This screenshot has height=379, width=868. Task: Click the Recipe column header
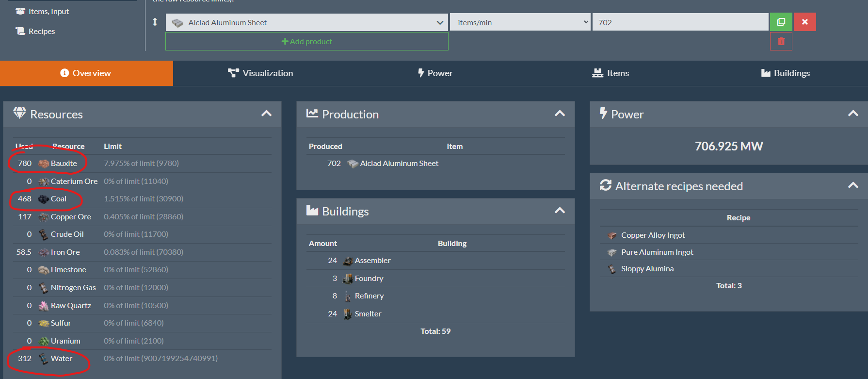click(x=739, y=218)
